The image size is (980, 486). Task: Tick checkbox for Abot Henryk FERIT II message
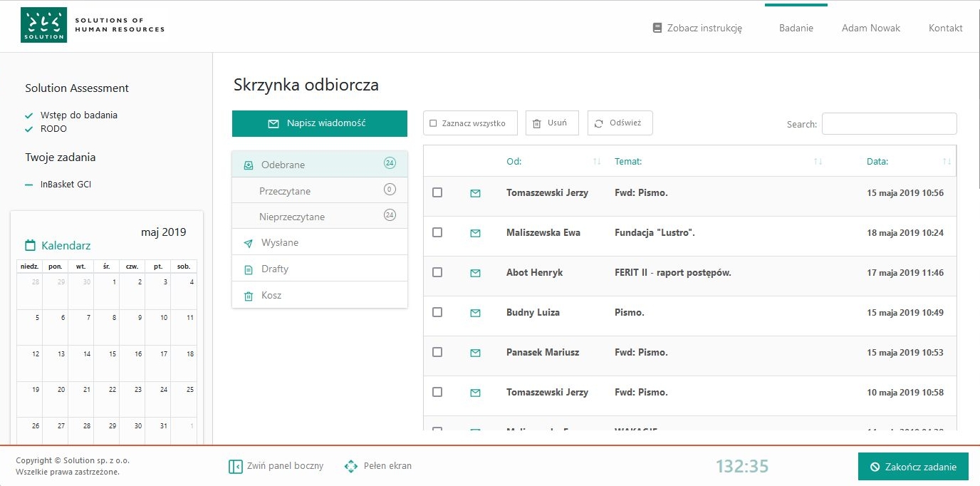tap(437, 273)
